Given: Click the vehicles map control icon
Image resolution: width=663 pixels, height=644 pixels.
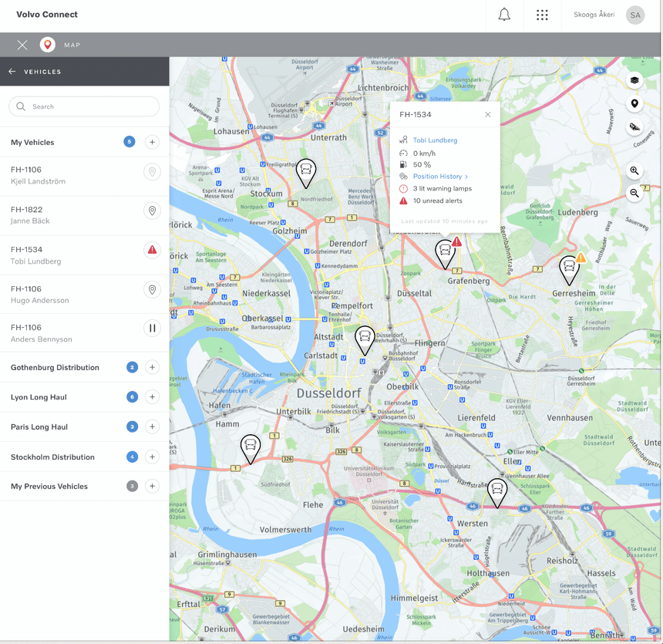Looking at the screenshot, I should (634, 127).
